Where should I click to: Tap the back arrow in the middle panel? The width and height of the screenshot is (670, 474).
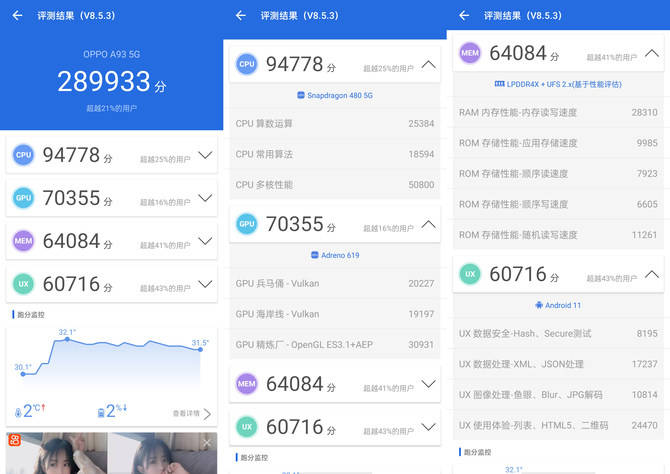[241, 15]
